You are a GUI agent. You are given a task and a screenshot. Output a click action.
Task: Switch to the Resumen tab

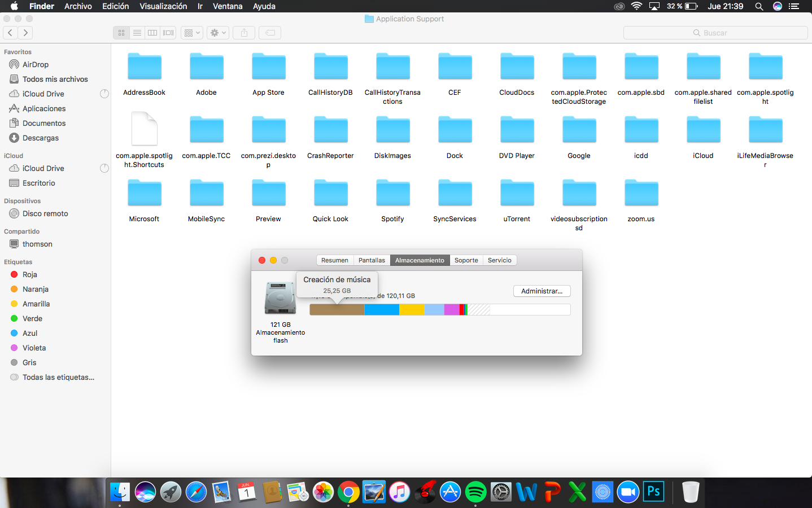[x=334, y=260]
